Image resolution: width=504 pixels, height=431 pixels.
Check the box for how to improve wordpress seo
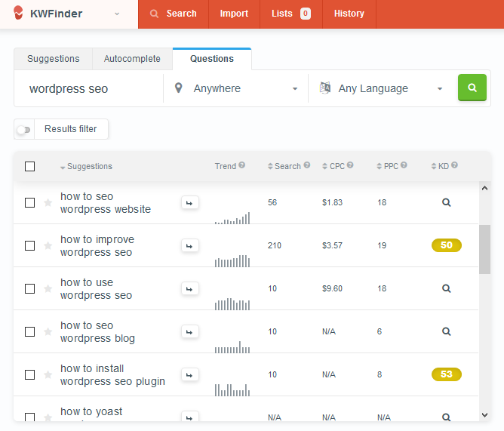coord(30,246)
